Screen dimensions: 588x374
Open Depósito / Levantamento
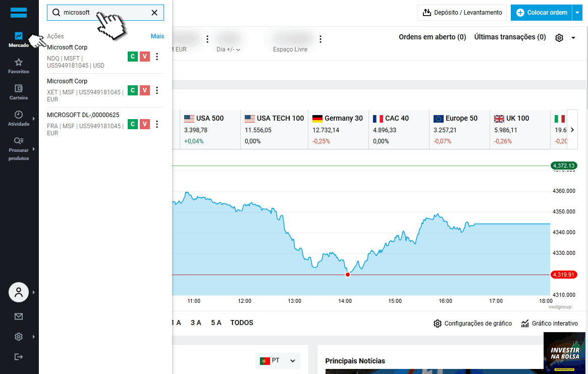[x=462, y=13]
